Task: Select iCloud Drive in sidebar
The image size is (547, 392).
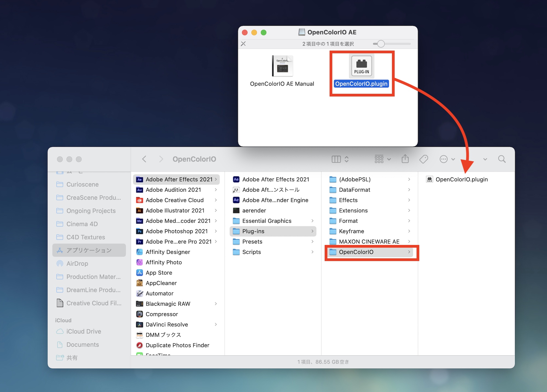Action: 83,331
